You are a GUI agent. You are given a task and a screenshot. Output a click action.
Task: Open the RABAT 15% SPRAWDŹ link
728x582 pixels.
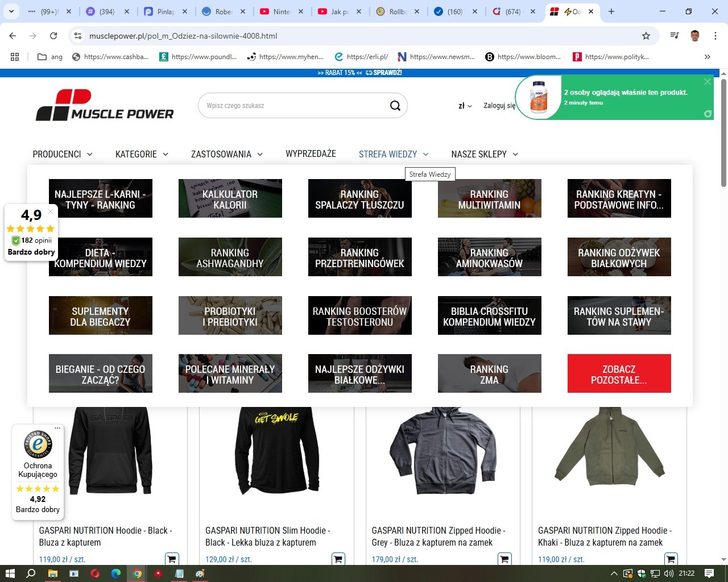click(x=360, y=73)
